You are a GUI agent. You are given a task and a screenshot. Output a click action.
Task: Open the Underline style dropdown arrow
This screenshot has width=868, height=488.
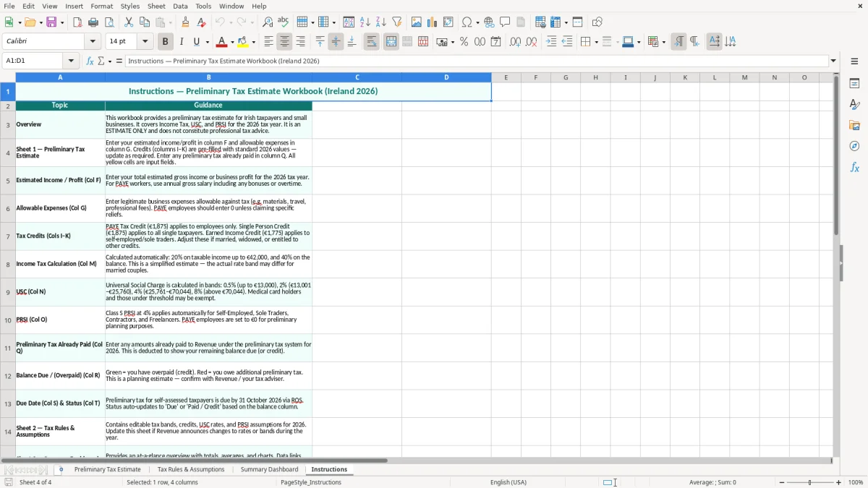click(207, 42)
